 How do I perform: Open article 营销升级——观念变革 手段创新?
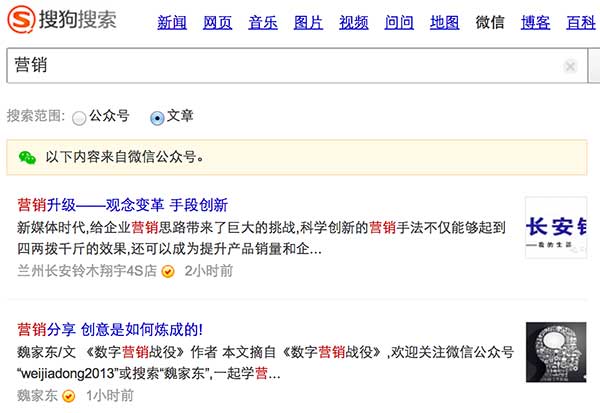[123, 205]
